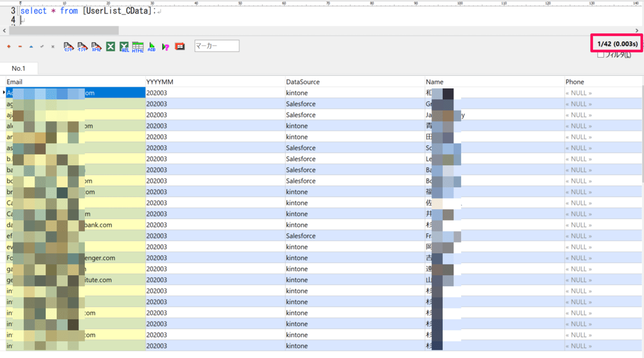
Task: Click the Excel ALL export icon
Action: (125, 47)
